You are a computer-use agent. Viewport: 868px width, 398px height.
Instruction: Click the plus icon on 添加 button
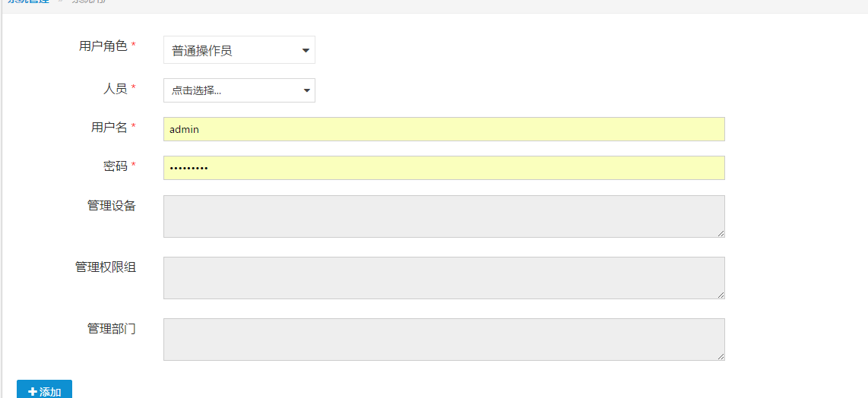coord(33,392)
